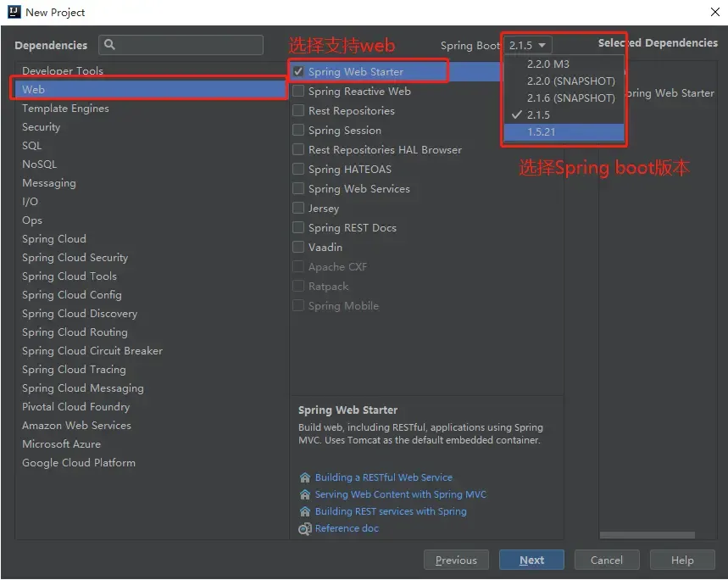Click the home icon beside Serving Web Content
The width and height of the screenshot is (728, 580).
(x=305, y=494)
